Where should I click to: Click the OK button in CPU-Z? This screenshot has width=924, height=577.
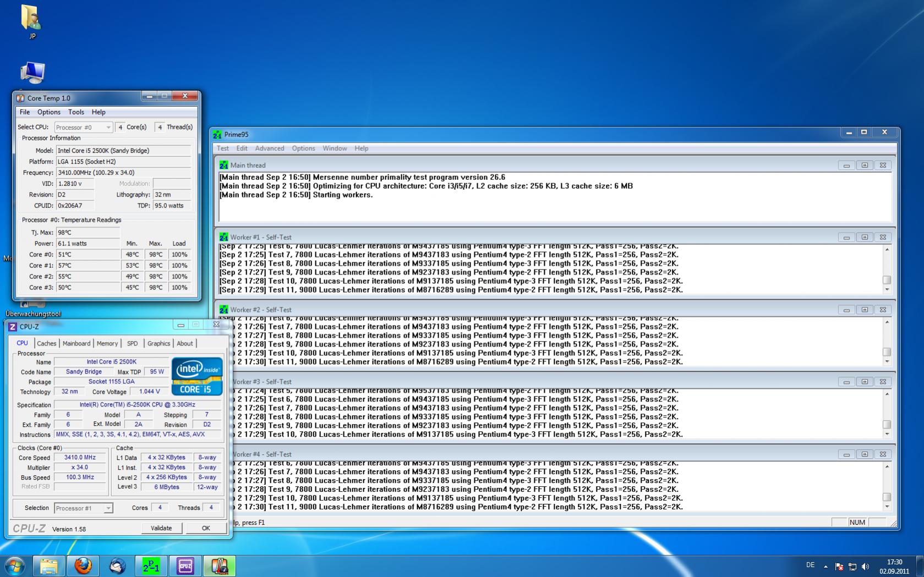coord(206,528)
